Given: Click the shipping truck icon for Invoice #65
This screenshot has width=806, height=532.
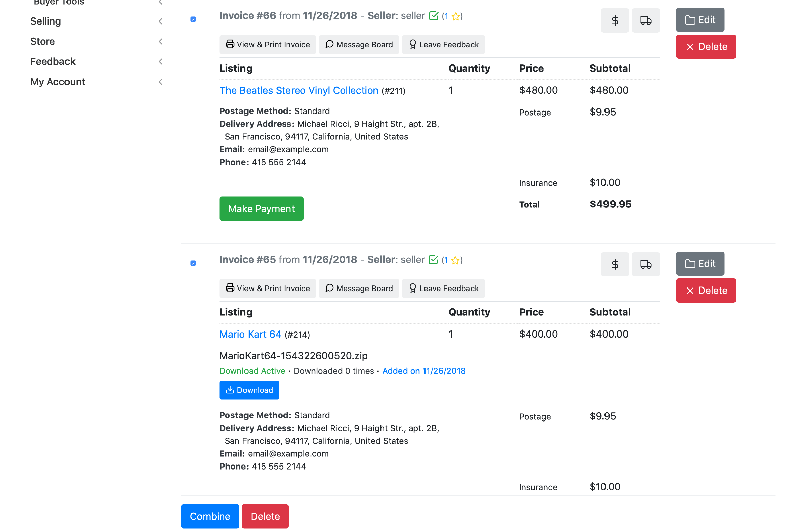Looking at the screenshot, I should pyautogui.click(x=645, y=264).
